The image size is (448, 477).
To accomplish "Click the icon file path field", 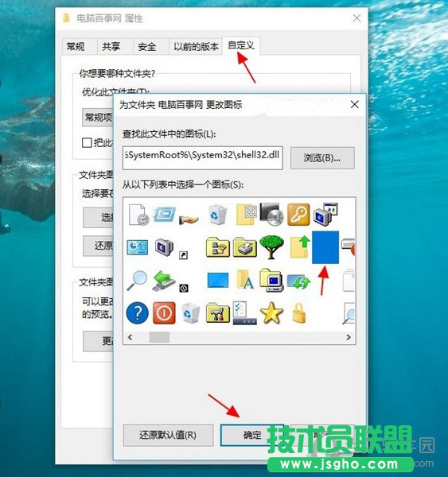I will [203, 158].
